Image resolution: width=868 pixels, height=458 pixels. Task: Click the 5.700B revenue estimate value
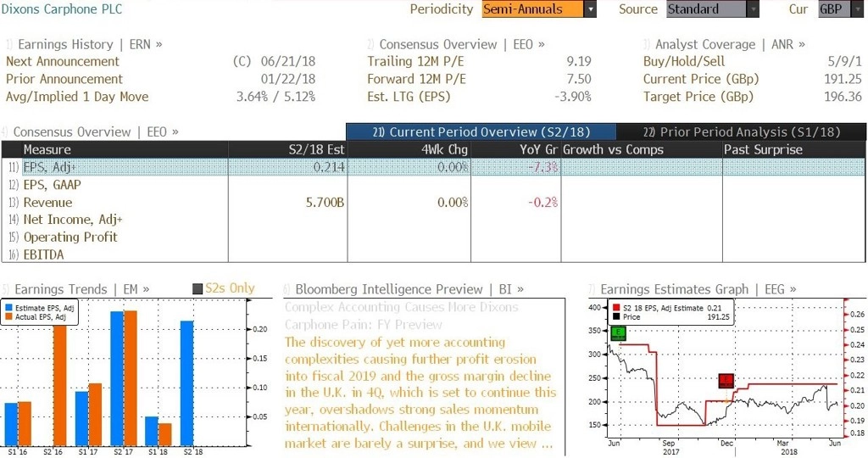[325, 202]
